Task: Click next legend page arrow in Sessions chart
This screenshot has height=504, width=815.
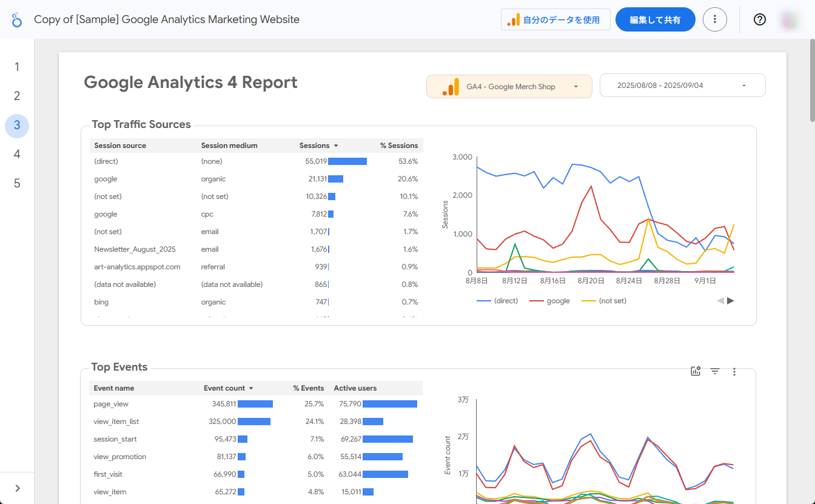Action: pyautogui.click(x=731, y=301)
